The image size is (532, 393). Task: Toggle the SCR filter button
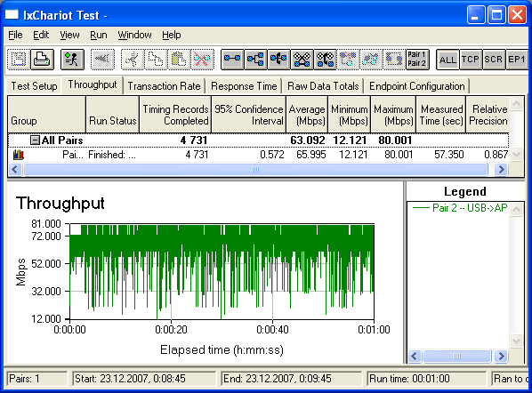[x=494, y=60]
